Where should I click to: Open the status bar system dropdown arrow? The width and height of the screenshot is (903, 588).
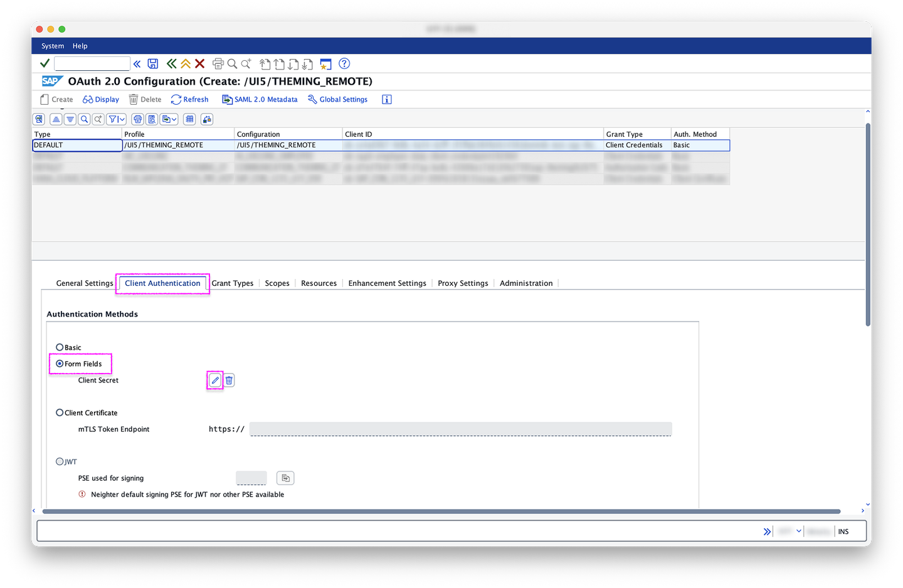[x=799, y=531]
